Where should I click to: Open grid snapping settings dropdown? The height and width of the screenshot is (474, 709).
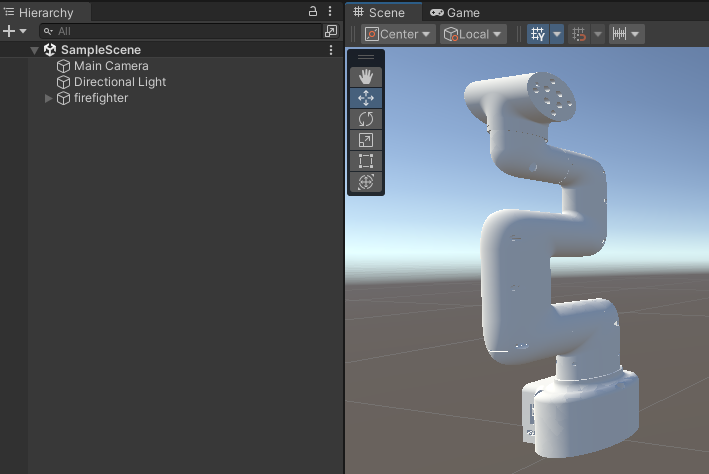click(598, 34)
